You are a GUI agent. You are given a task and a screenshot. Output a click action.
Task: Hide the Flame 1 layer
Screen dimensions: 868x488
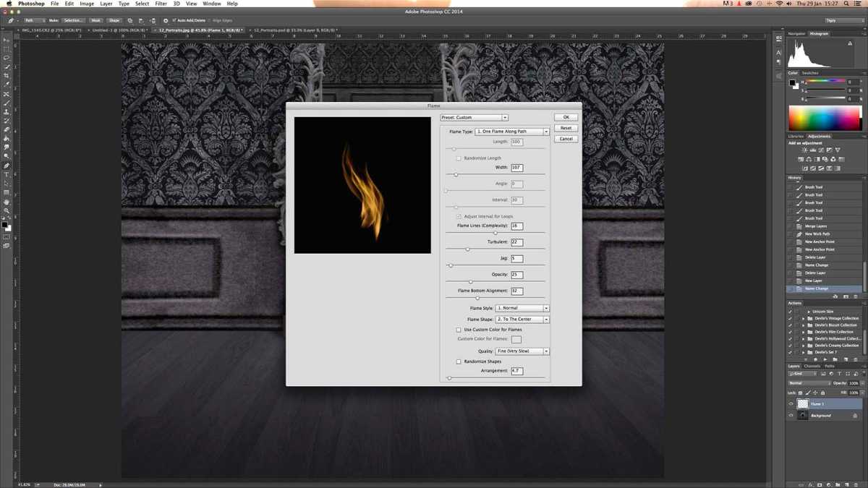791,404
